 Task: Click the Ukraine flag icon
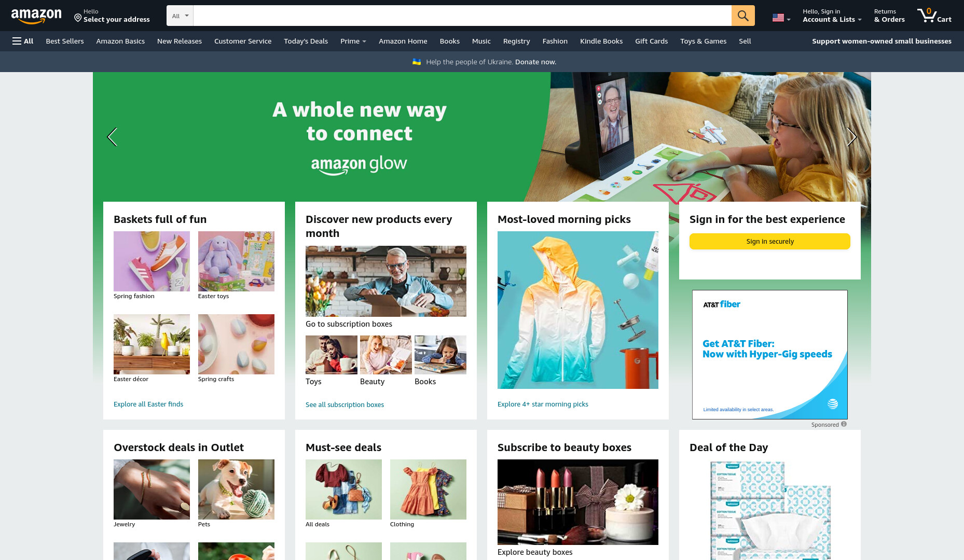(417, 62)
